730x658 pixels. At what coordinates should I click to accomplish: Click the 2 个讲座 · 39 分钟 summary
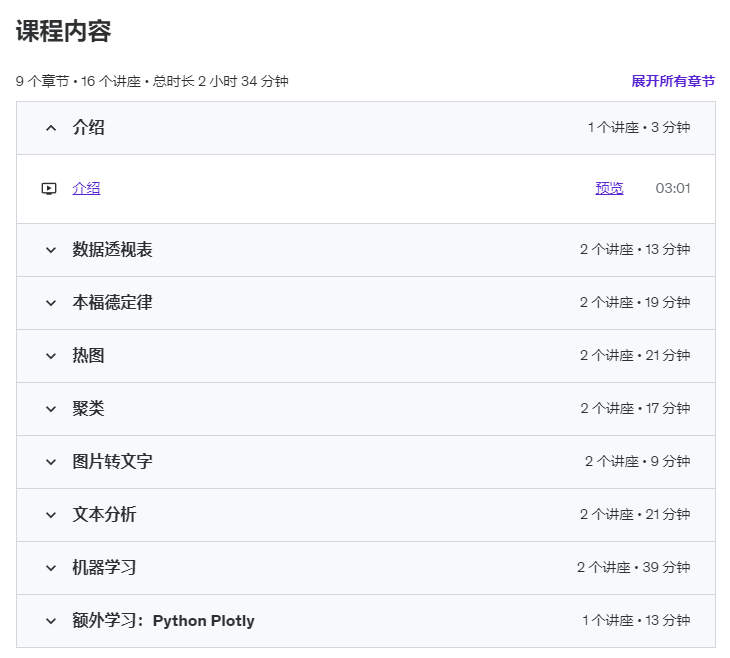tap(634, 568)
